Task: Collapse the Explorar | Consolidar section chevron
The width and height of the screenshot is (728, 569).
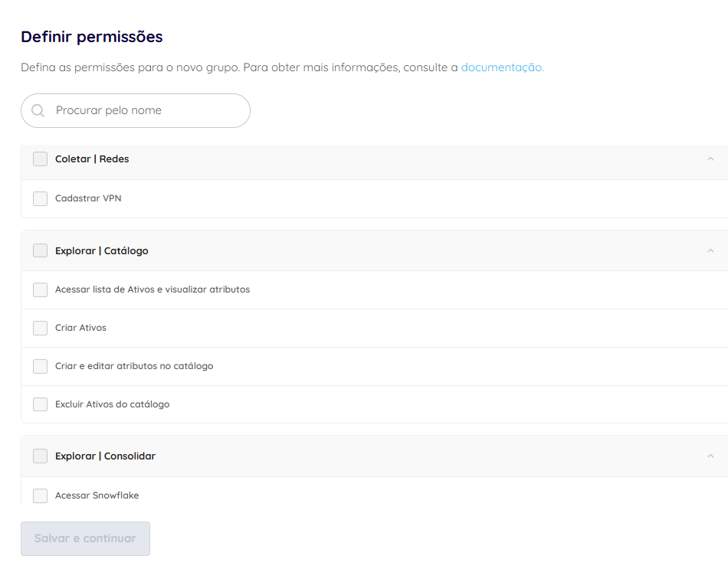Action: click(710, 456)
